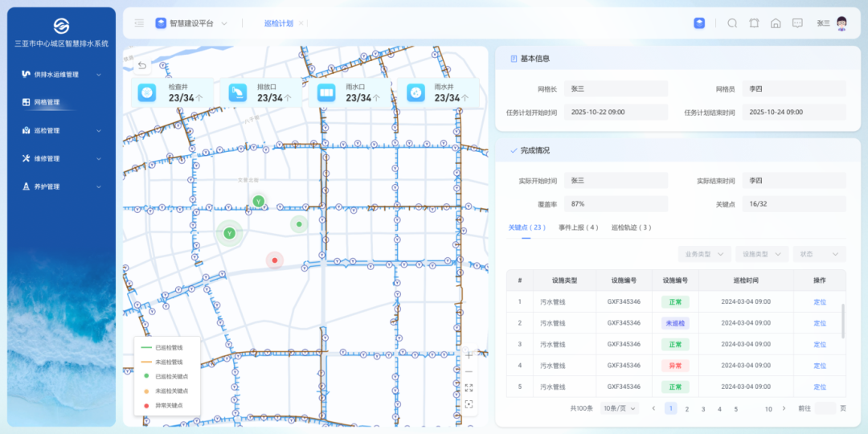Click the table's vertical scrollbar
868x434 pixels.
tap(843, 320)
